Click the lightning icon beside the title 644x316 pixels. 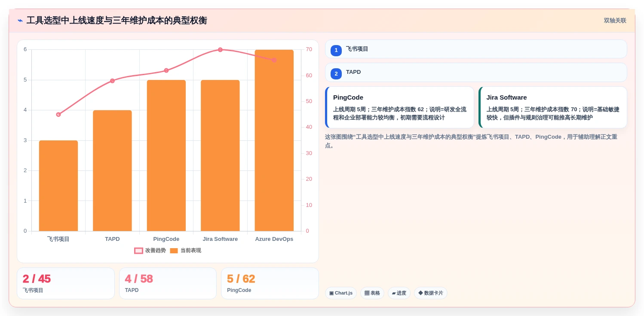(20, 21)
